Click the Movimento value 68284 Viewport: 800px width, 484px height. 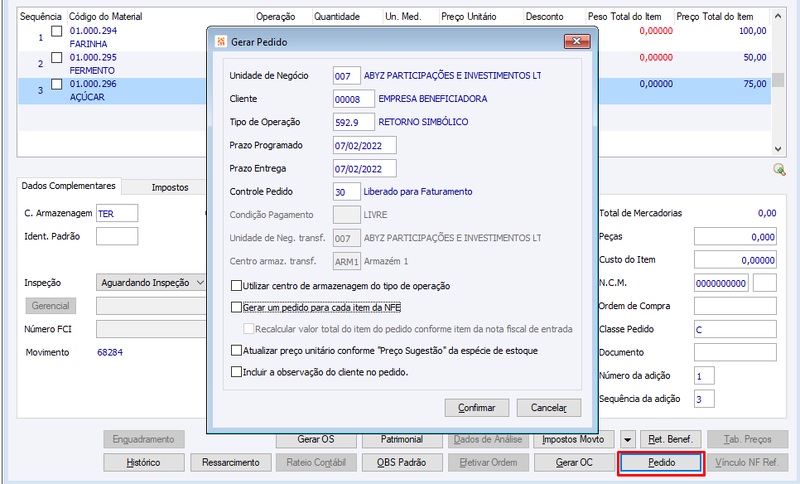click(x=110, y=352)
